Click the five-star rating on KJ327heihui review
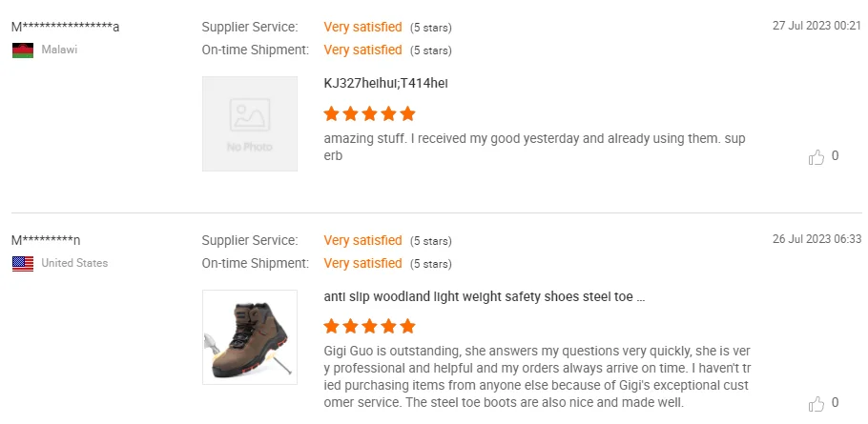The height and width of the screenshot is (424, 868). pyautogui.click(x=369, y=113)
